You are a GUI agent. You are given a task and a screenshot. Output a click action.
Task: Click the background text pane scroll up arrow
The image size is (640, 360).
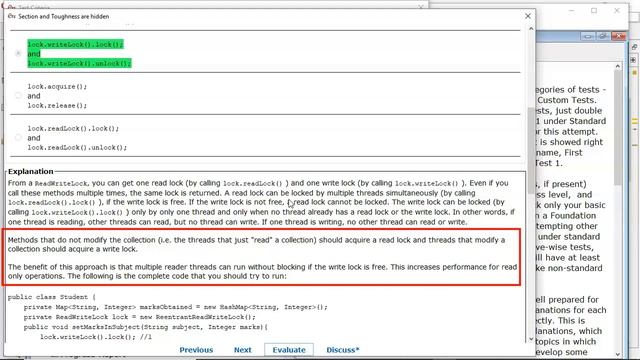(618, 66)
